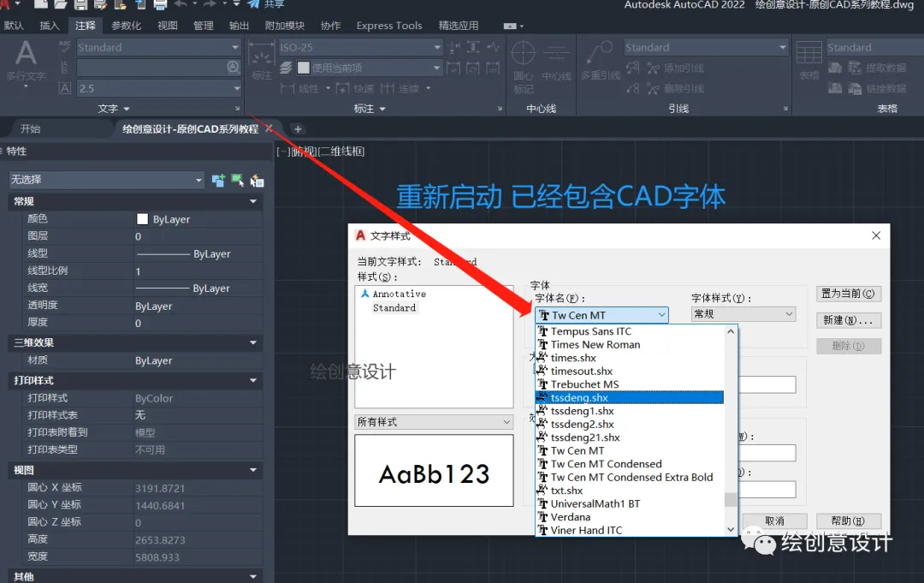This screenshot has height=583, width=924.
Task: Open the text style Standard dropdown
Action: [x=236, y=47]
